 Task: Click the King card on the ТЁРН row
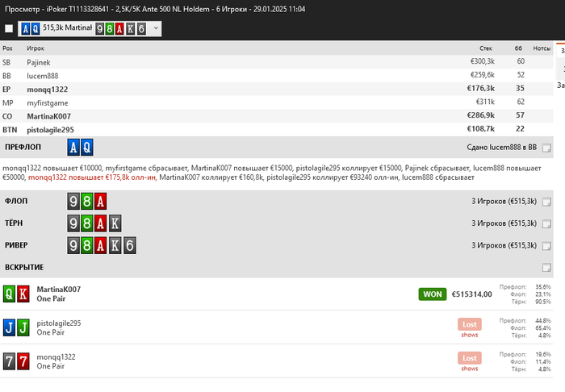pos(115,223)
